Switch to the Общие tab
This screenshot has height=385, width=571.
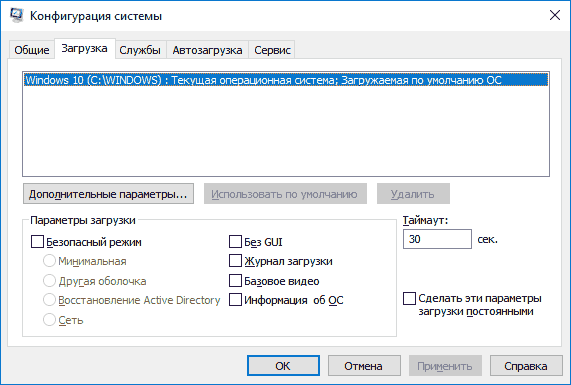(32, 50)
